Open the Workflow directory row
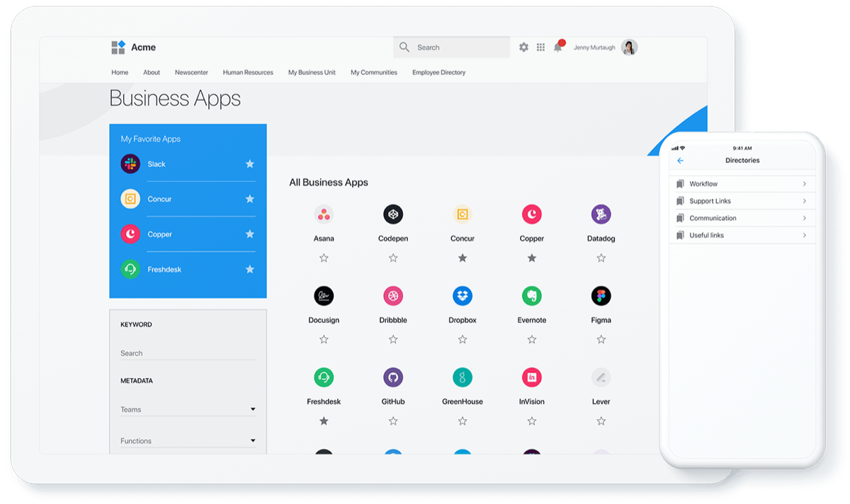Image resolution: width=850 pixels, height=504 pixels. point(742,184)
